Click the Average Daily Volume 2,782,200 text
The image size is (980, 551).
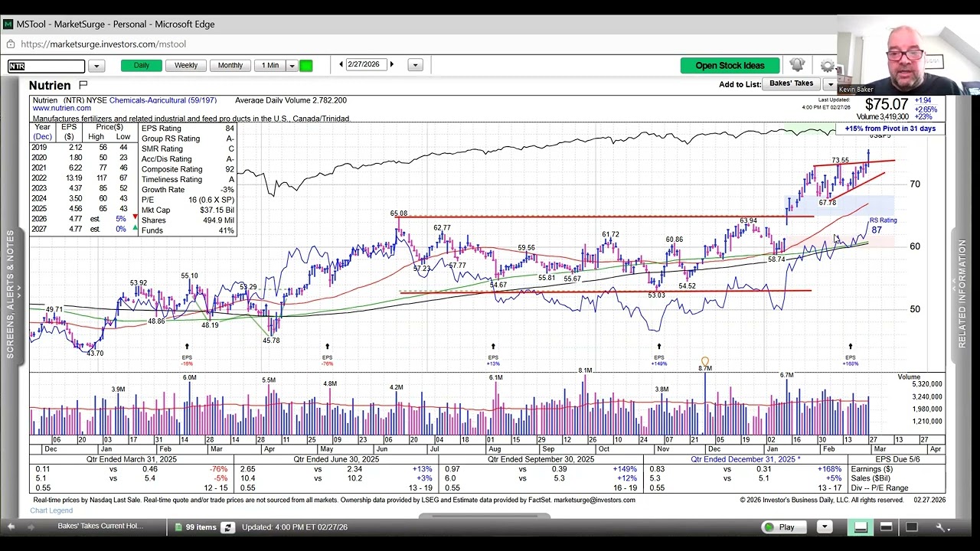click(291, 100)
